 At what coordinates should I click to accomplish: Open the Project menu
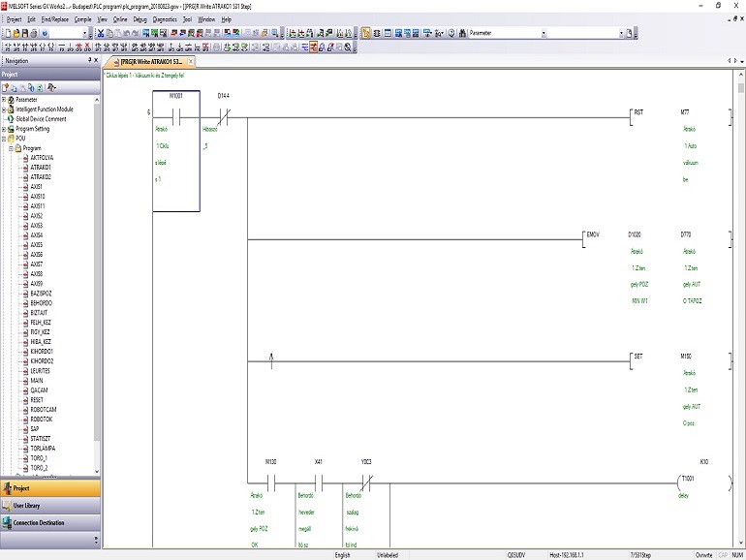click(x=14, y=19)
